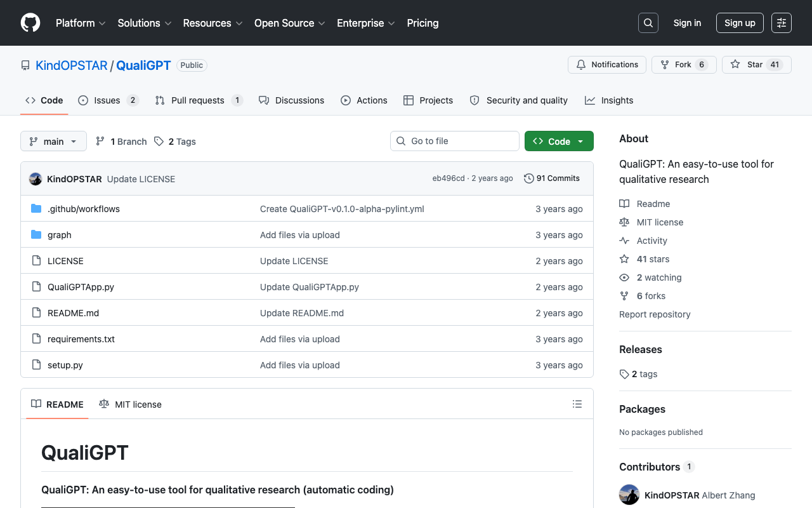Open the Update QualiGPTApp.py commit message
The width and height of the screenshot is (812, 508).
click(310, 287)
